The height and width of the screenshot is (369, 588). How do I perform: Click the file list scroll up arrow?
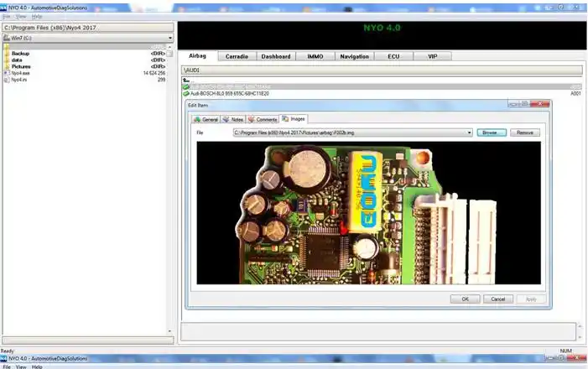pyautogui.click(x=169, y=47)
